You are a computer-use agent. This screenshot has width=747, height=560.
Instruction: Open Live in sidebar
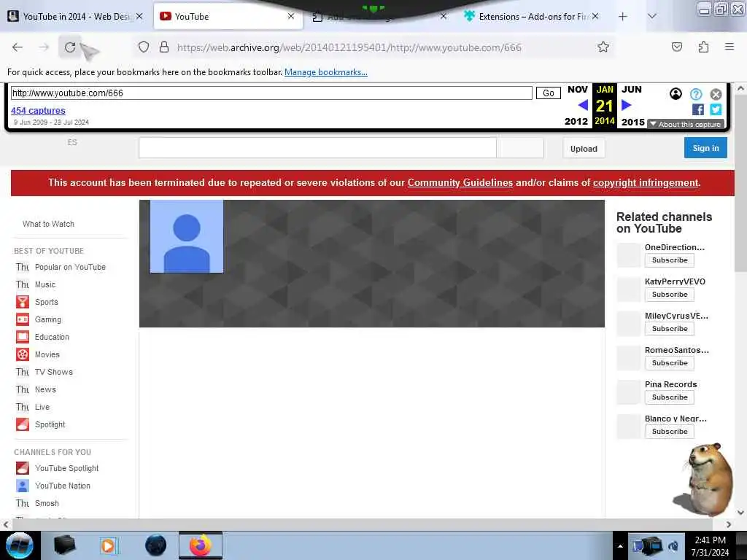click(x=42, y=407)
